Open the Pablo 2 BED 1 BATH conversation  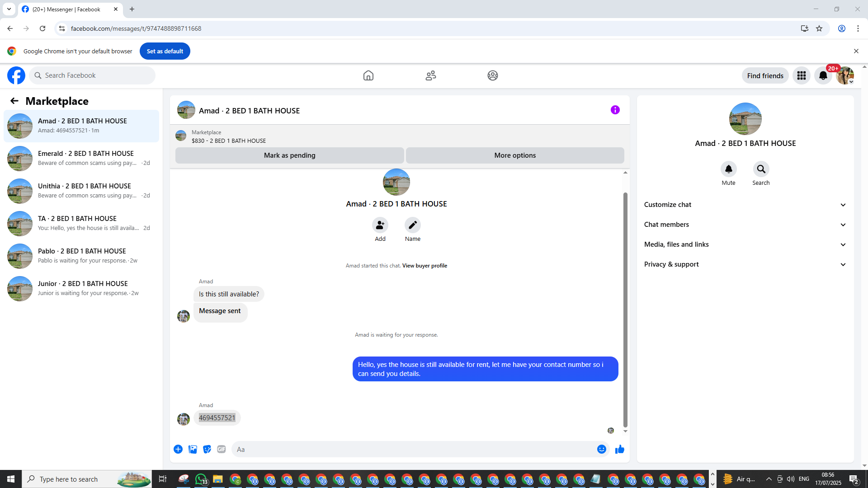tap(81, 256)
